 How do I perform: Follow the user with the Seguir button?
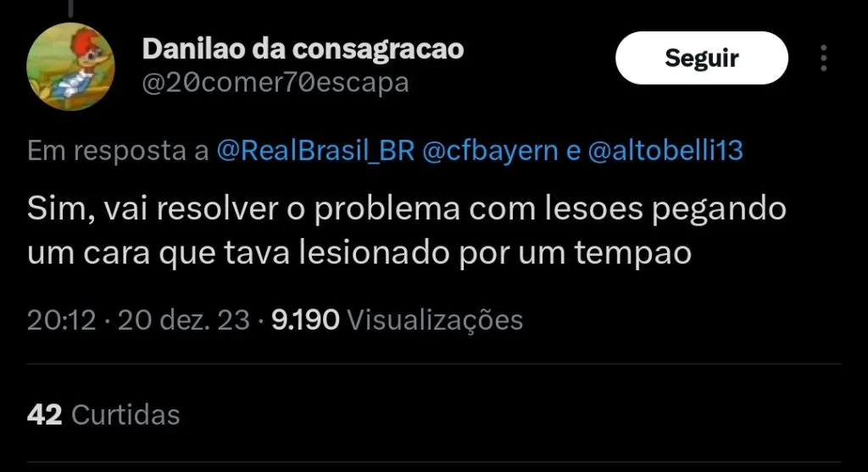point(701,58)
